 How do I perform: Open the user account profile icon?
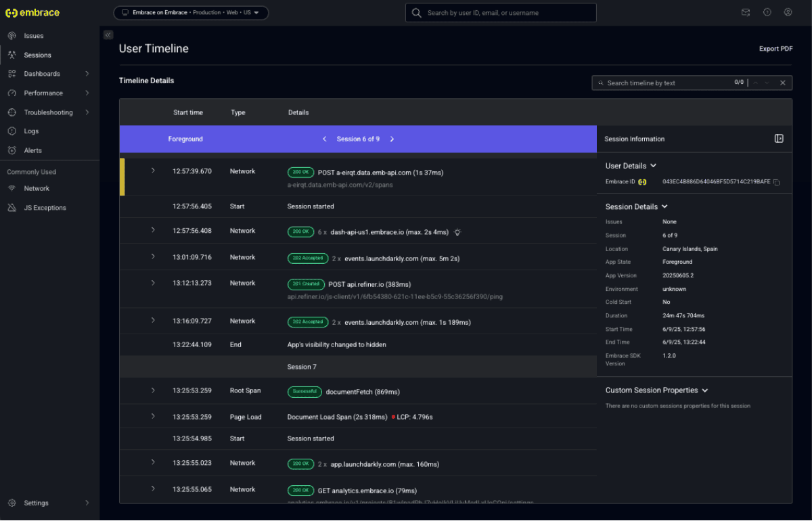pos(788,12)
